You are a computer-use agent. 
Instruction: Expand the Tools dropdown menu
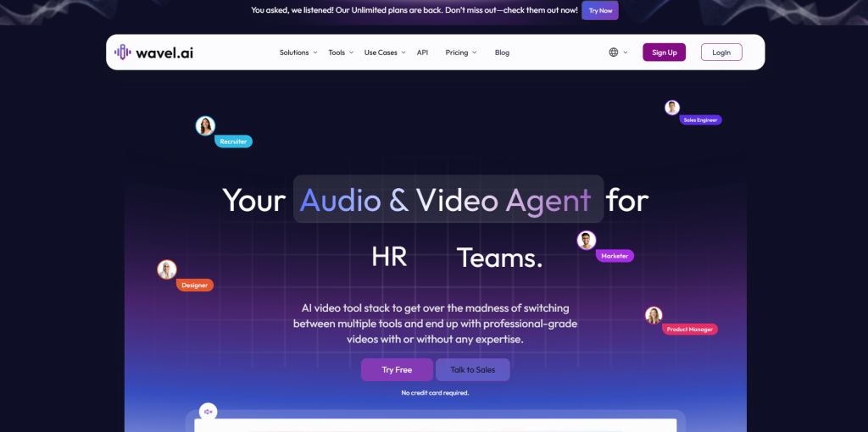(341, 53)
